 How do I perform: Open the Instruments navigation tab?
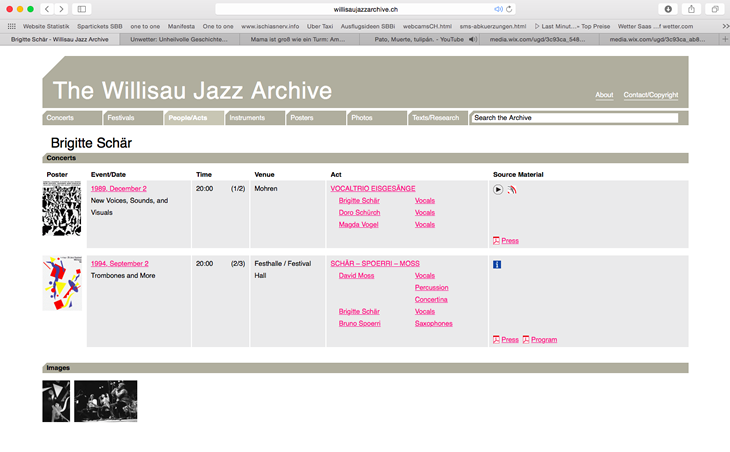[x=256, y=118]
